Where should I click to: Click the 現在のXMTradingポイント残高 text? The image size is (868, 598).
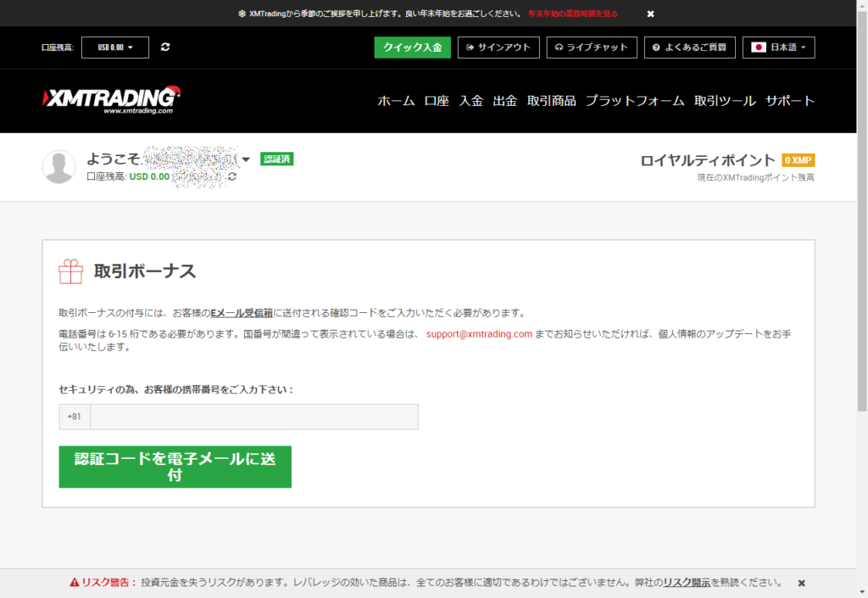755,178
